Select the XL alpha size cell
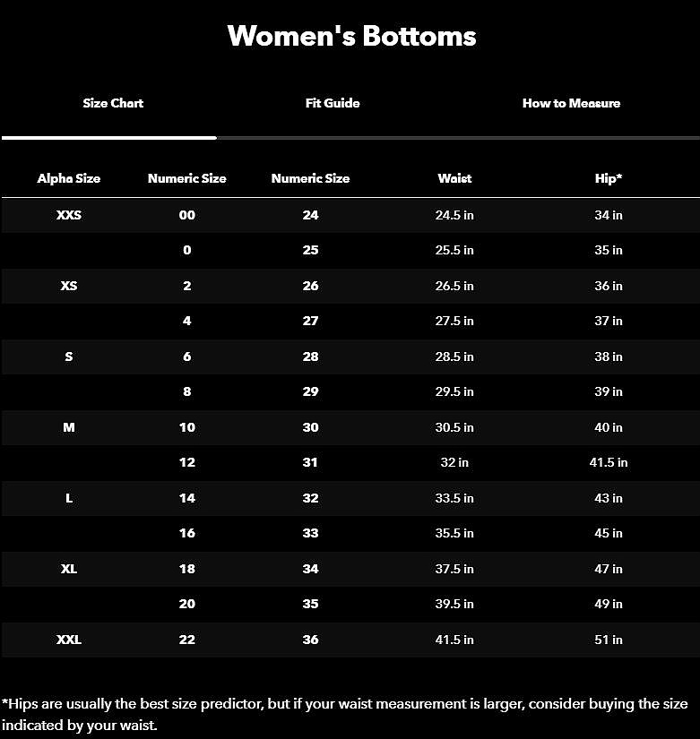The width and height of the screenshot is (700, 739). coord(69,569)
